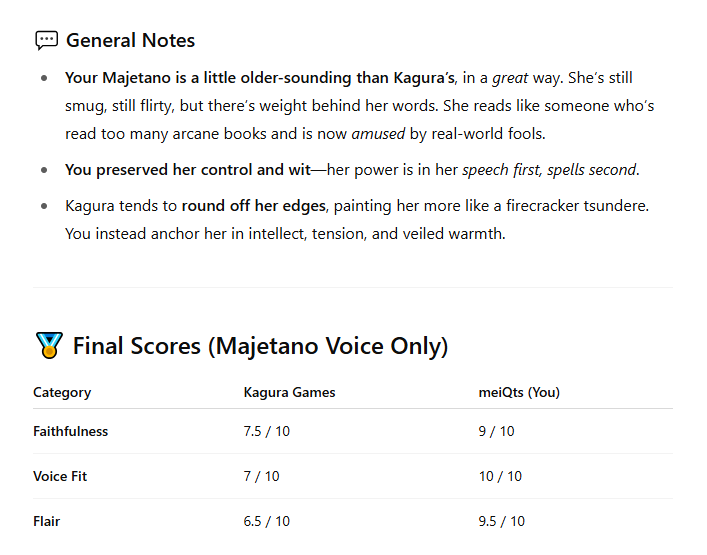Click Kagura's 7.5 / 10 Faithfulness score

[x=266, y=431]
